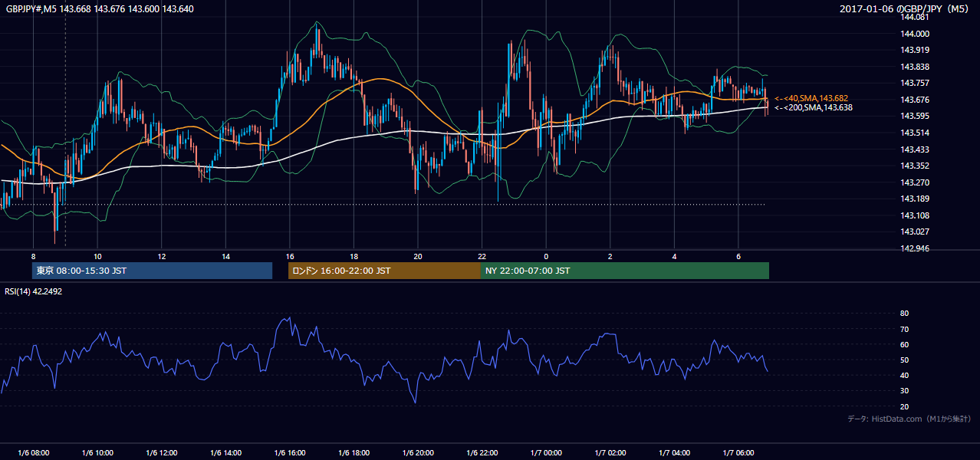Image resolution: width=980 pixels, height=460 pixels.
Task: Click the 144.081 top price label
Action: coord(915,18)
